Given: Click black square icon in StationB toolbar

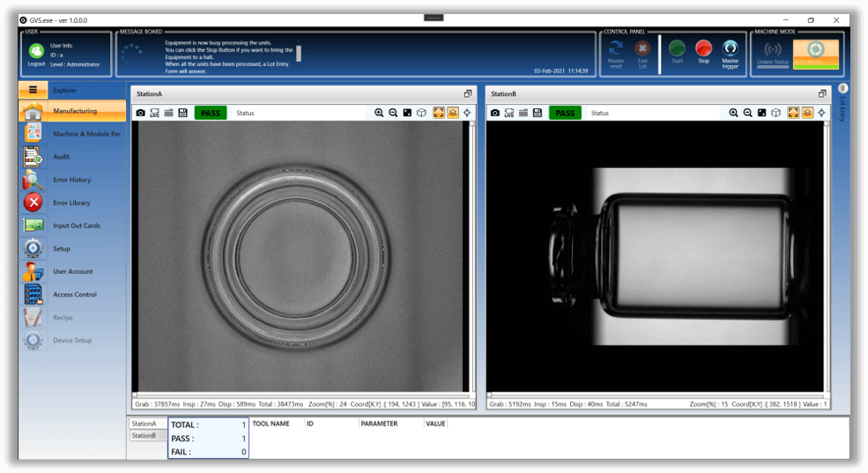Looking at the screenshot, I should coord(761,113).
